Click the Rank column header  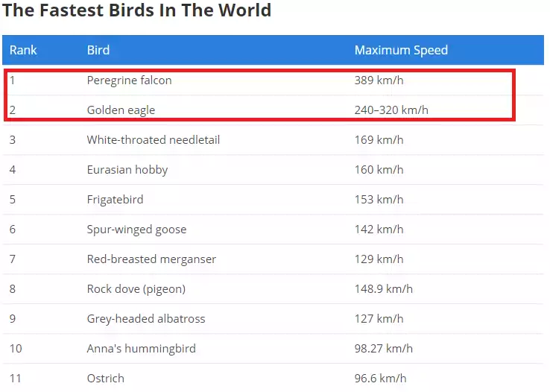coord(23,50)
